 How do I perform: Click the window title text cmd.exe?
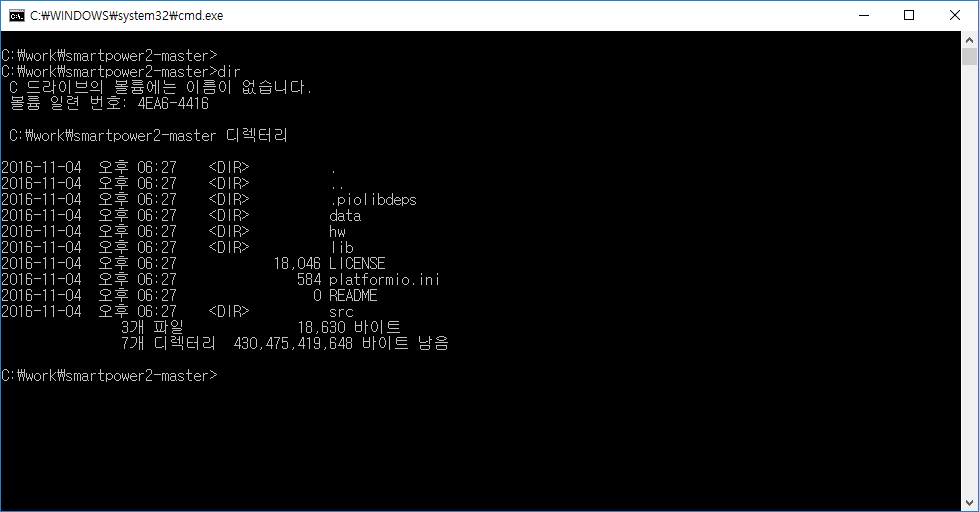pos(126,16)
